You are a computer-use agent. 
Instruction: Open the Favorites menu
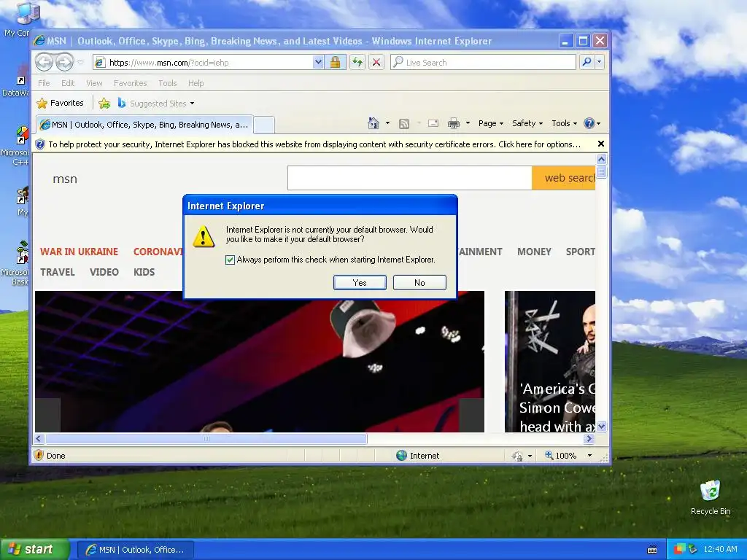(130, 83)
